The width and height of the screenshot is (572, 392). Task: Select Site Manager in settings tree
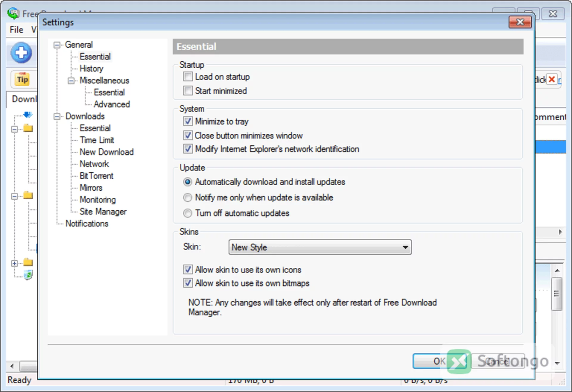[103, 211]
